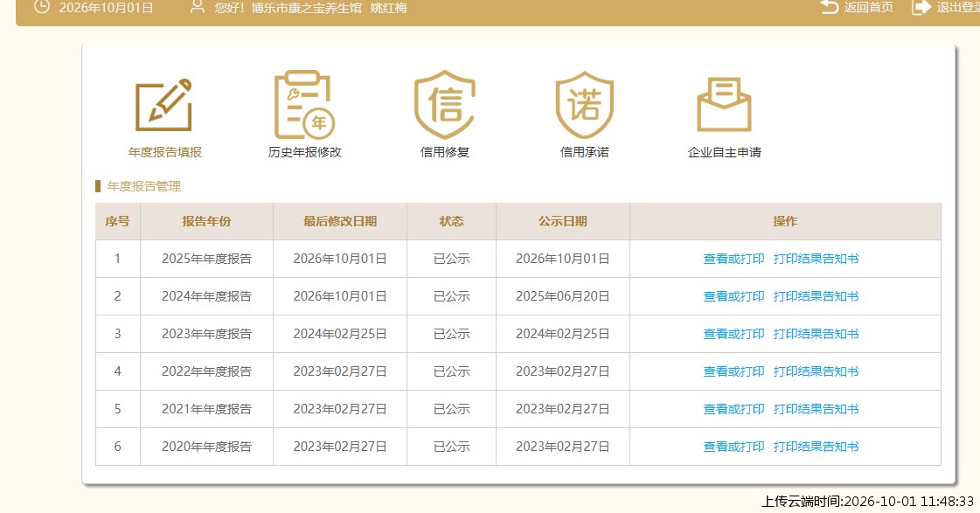
Task: Select the 2025年年度报告 cell
Action: pyautogui.click(x=207, y=259)
